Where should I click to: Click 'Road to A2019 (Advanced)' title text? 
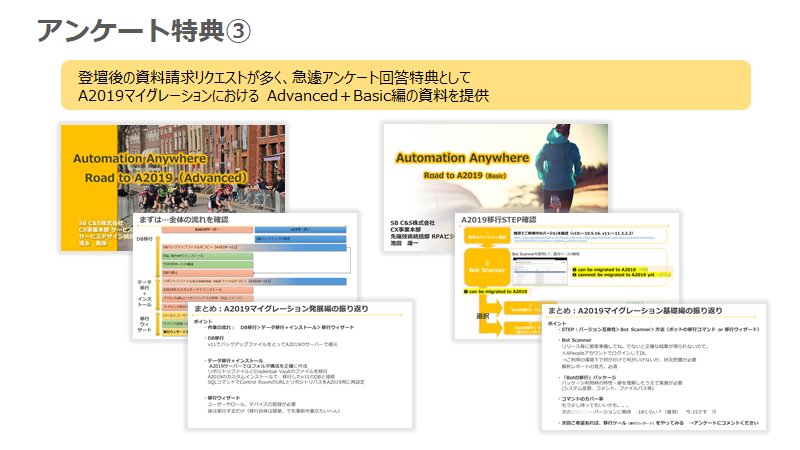coord(166,178)
